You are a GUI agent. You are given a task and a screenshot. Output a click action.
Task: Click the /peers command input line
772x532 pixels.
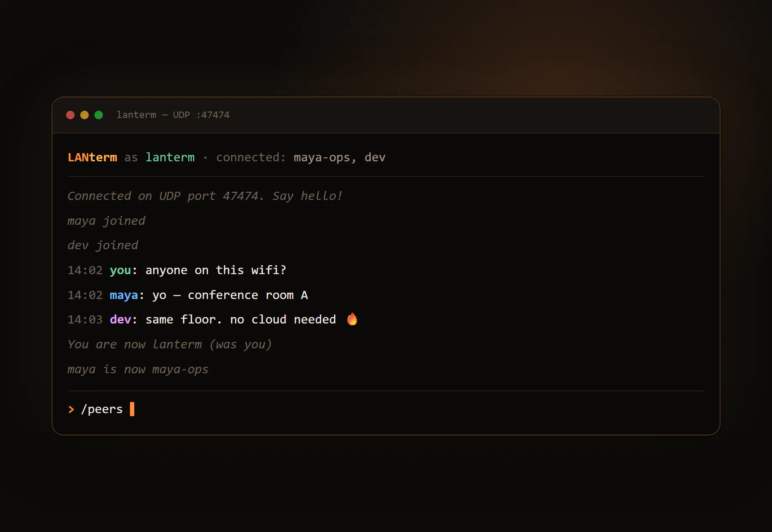click(x=386, y=409)
